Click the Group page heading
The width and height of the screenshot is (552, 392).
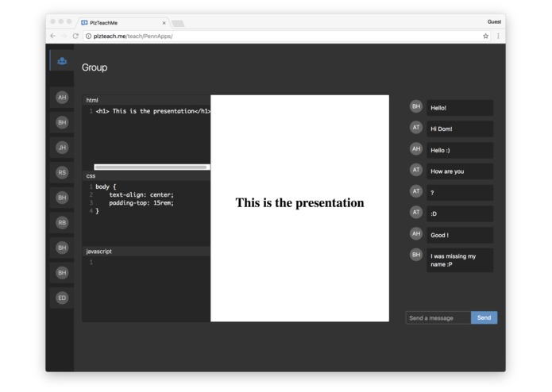click(x=95, y=67)
